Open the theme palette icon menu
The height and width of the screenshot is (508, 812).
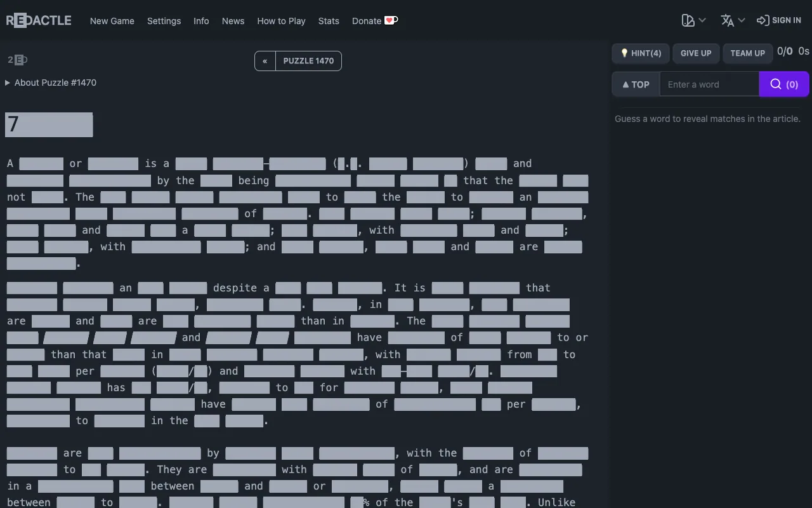click(694, 20)
